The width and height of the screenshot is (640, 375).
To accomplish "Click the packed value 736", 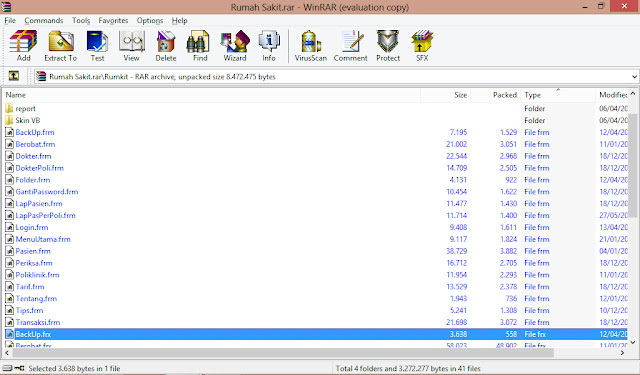I will coord(511,299).
